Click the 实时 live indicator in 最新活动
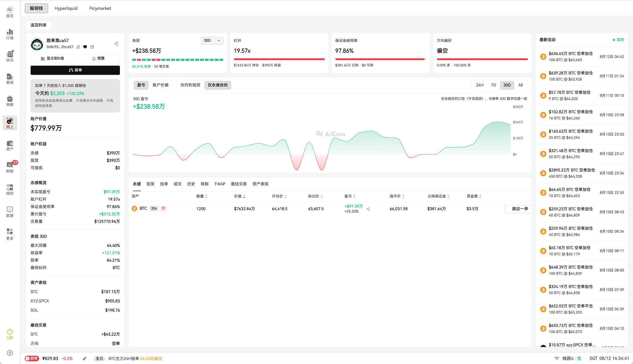This screenshot has width=633, height=364. click(x=618, y=40)
